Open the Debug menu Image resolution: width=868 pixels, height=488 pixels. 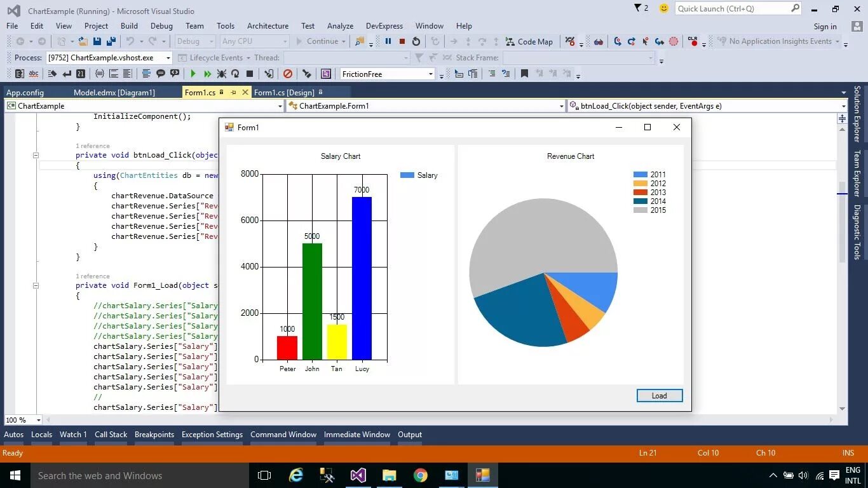[161, 26]
